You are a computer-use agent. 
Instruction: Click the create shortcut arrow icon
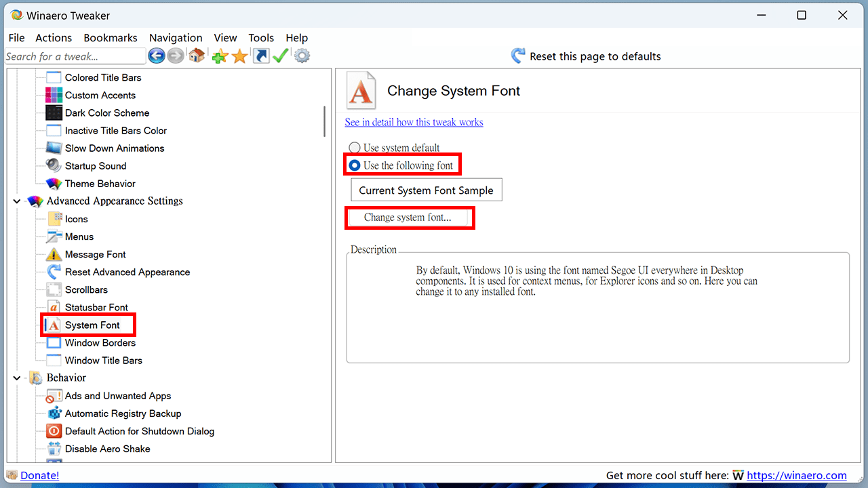(x=261, y=56)
